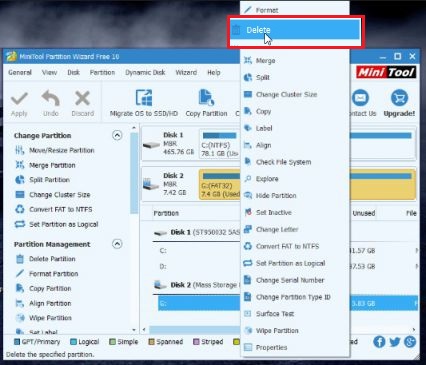Select the C: row in partition list
426x365 pixels.
point(198,250)
